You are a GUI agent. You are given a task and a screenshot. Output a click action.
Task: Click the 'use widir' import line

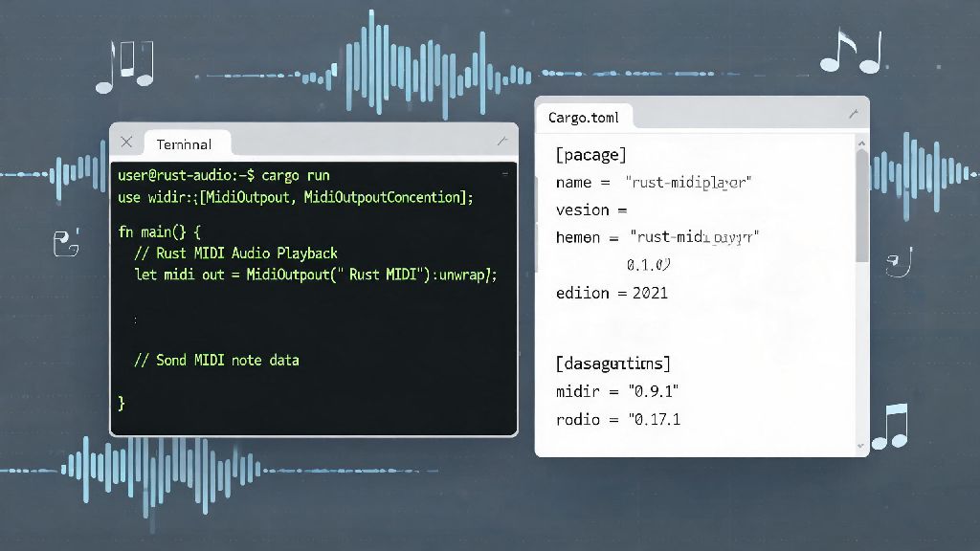pos(296,197)
